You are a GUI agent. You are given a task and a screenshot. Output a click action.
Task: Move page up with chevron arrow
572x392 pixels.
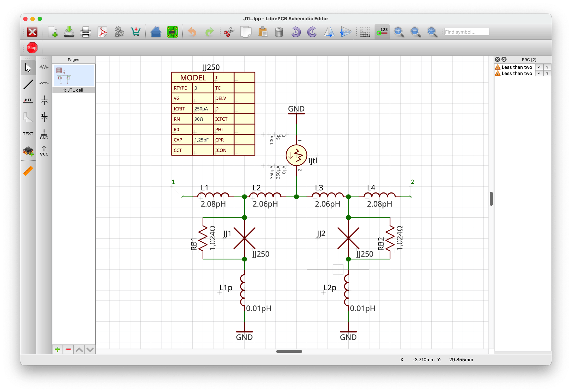79,349
